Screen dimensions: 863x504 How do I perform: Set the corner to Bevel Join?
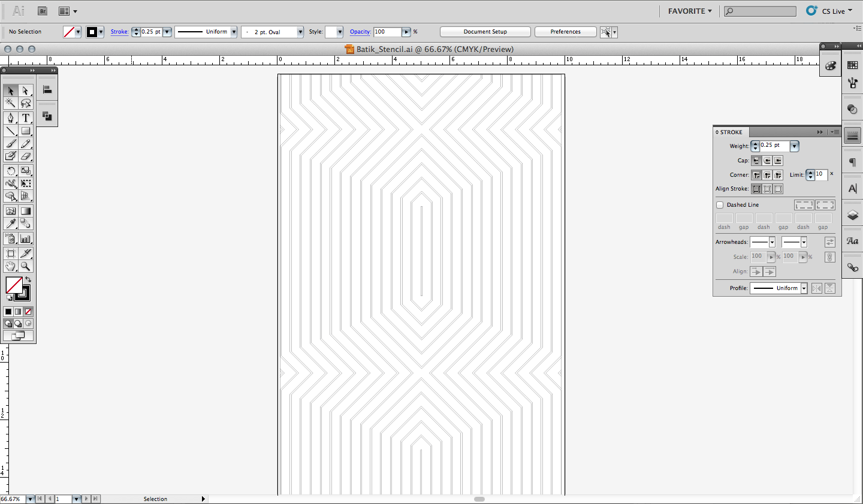778,175
